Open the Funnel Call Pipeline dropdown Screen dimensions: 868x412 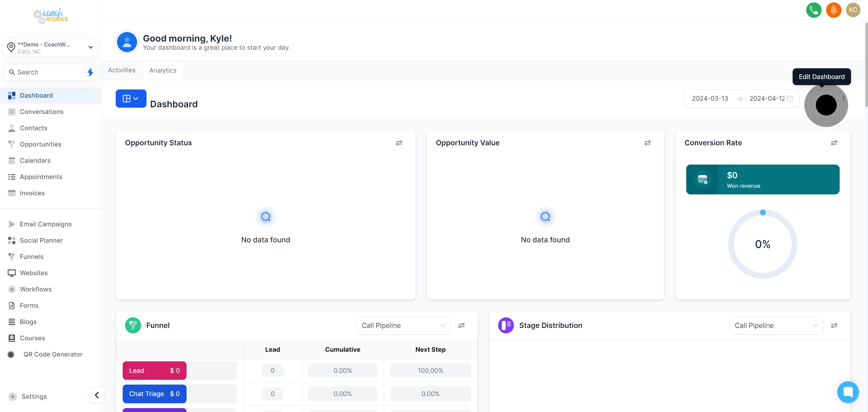403,326
